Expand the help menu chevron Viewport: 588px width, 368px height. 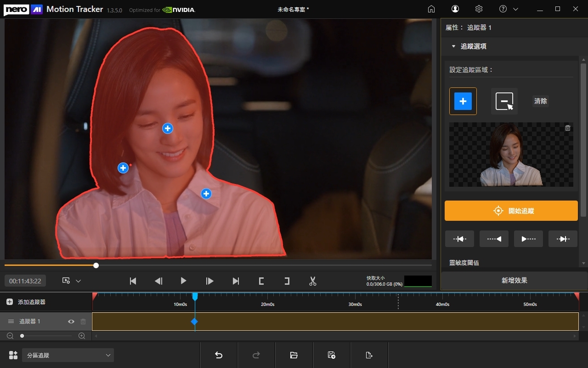pyautogui.click(x=515, y=9)
